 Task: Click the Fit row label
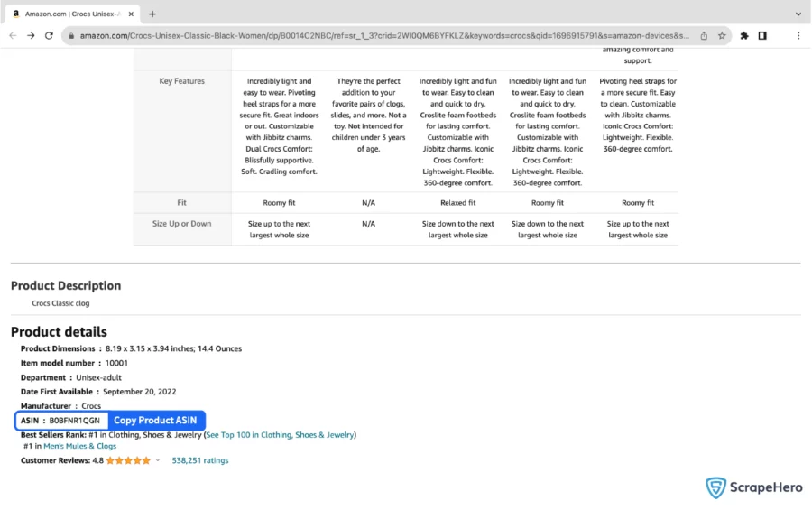tap(181, 203)
